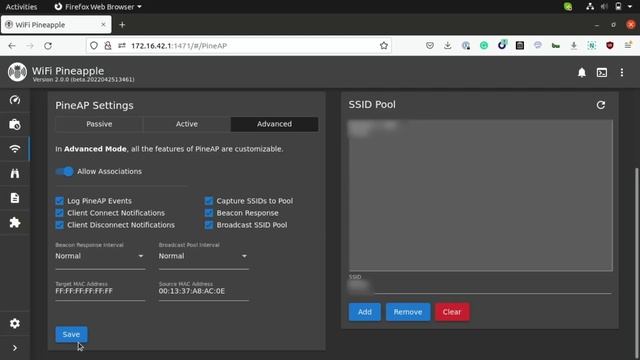Open the Settings gear sidebar icon
This screenshot has width=640, height=360.
pos(15,324)
